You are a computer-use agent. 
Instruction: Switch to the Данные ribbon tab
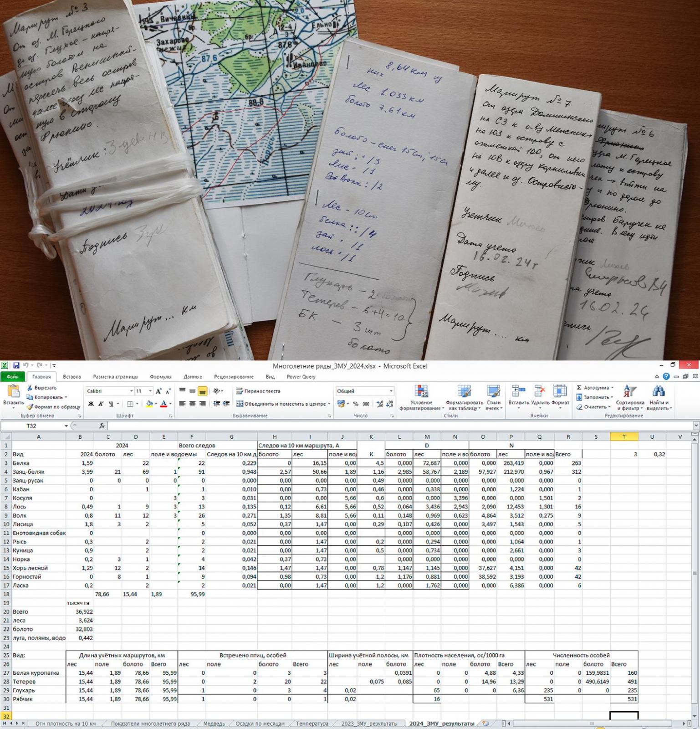tap(193, 377)
